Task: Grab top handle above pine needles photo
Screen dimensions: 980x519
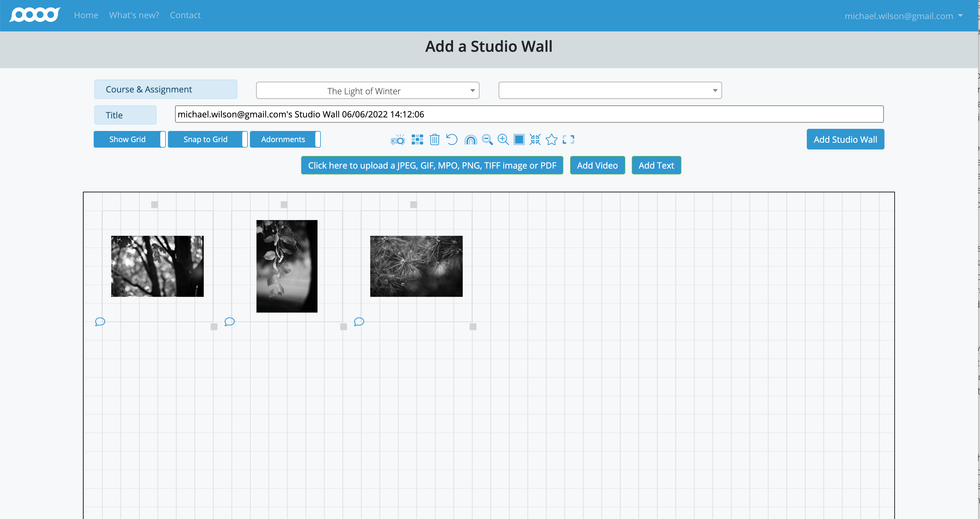Action: 414,205
